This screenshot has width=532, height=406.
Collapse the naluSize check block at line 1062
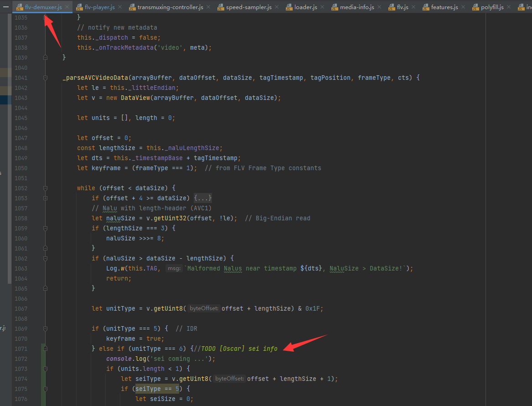point(46,258)
